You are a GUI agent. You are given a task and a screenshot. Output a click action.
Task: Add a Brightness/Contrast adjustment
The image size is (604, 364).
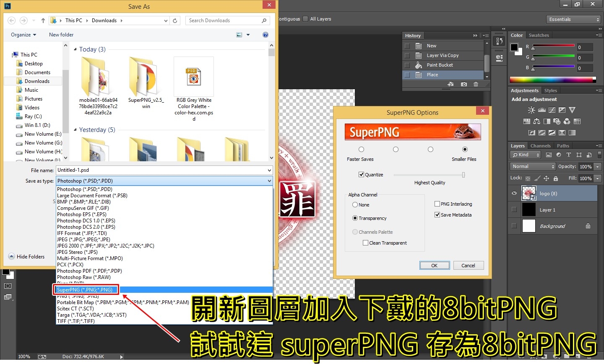point(531,110)
